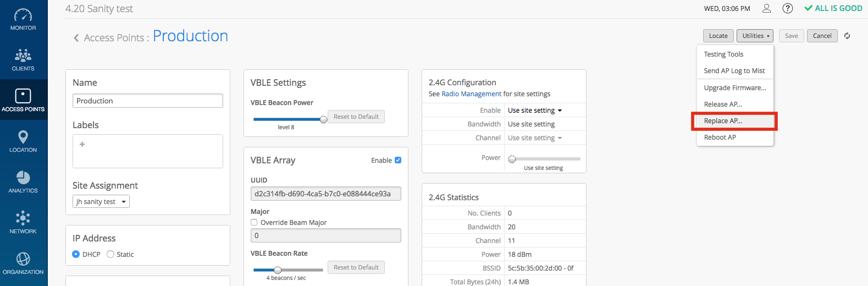Select the Static IP address option
Image resolution: width=868 pixels, height=286 pixels.
click(x=110, y=254)
